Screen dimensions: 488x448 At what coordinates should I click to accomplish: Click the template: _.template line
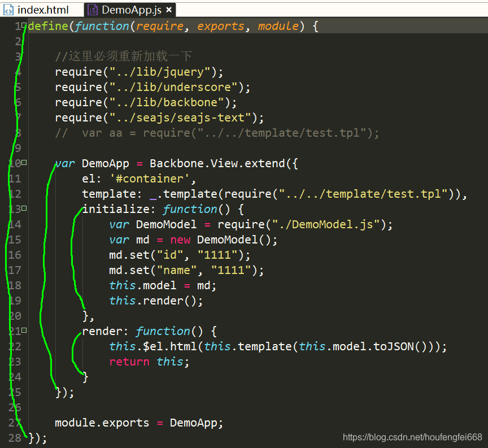(x=274, y=194)
